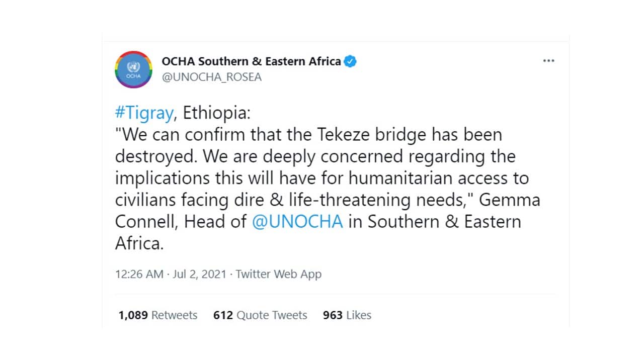Click the word "Ethiopia:" after the hashtag
Screen dimensions: 644x362
tap(216, 113)
